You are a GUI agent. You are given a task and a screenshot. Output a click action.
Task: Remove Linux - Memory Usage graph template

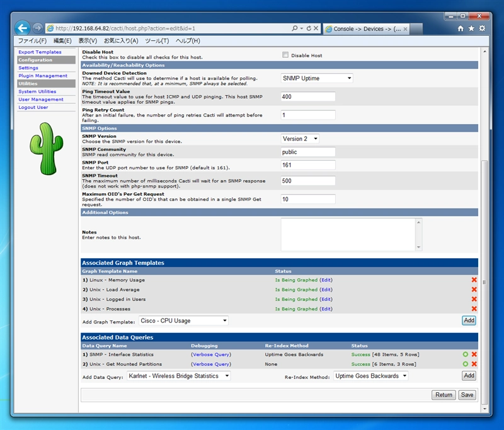474,280
